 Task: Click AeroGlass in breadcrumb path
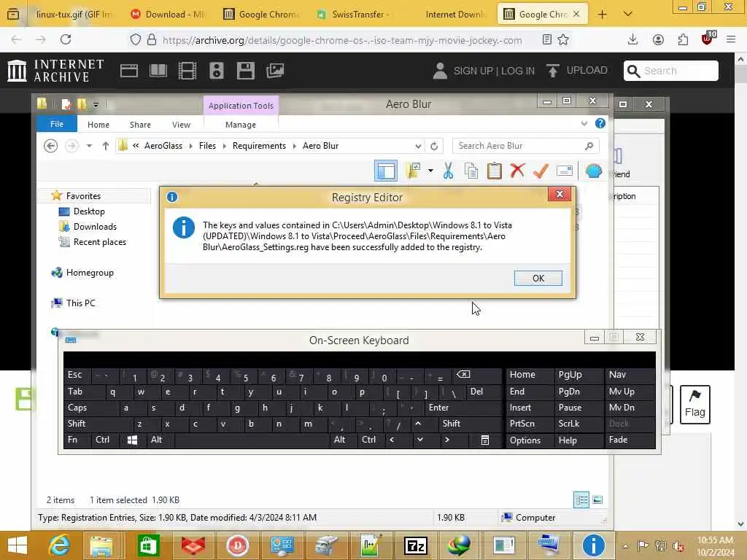[x=163, y=146]
